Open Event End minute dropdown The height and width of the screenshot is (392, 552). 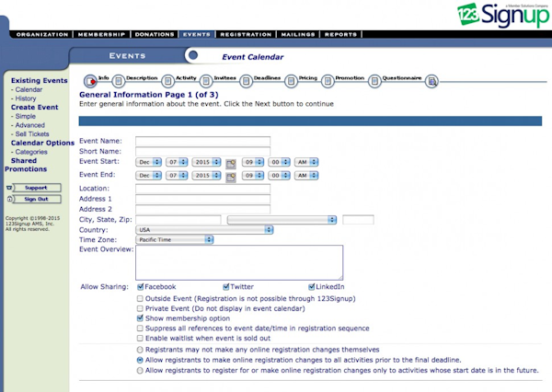pos(279,176)
